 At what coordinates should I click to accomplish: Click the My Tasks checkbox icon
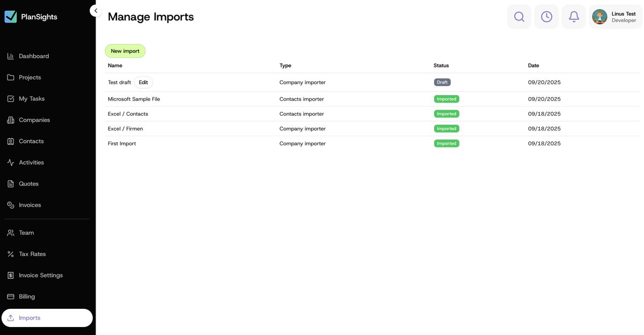[11, 99]
